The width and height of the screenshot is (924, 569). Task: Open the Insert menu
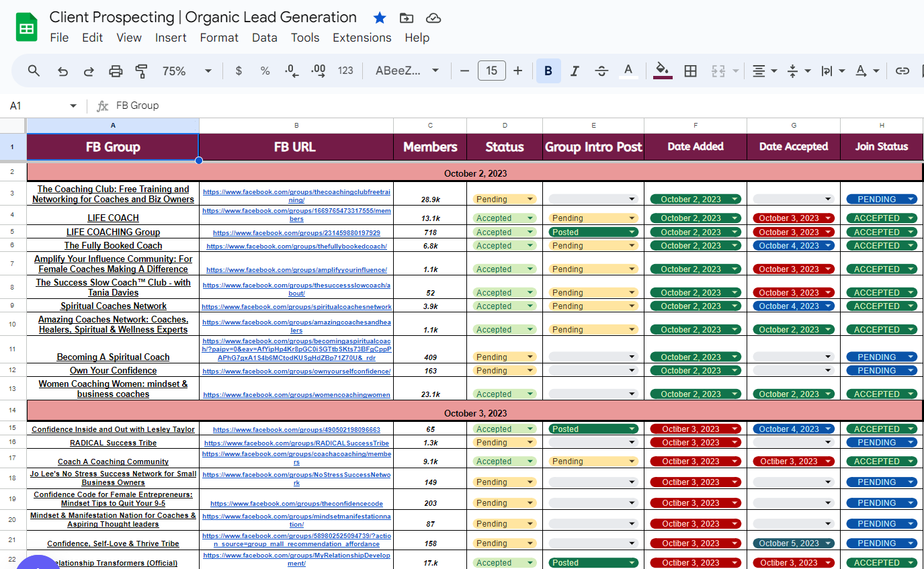coord(171,38)
